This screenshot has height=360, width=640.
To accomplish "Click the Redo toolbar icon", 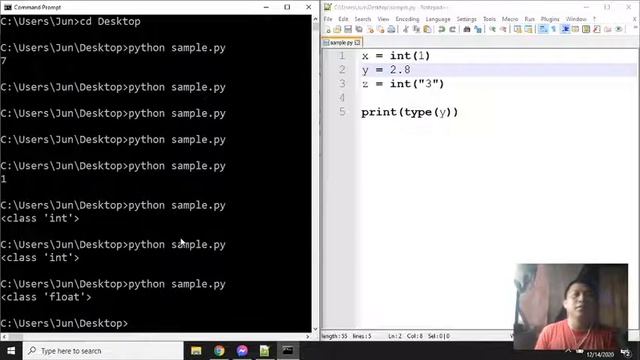I will pos(452,29).
